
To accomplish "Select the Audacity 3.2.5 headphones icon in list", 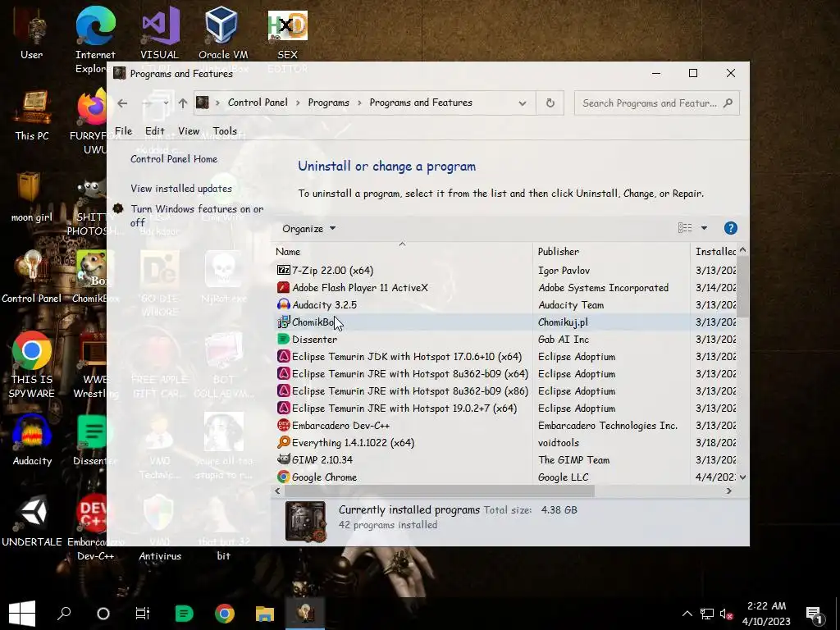I will (283, 304).
